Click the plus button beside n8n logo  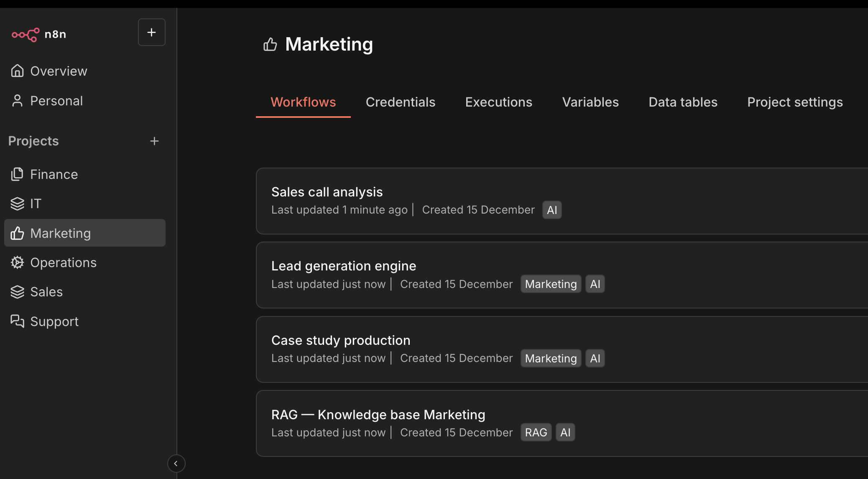(x=151, y=32)
